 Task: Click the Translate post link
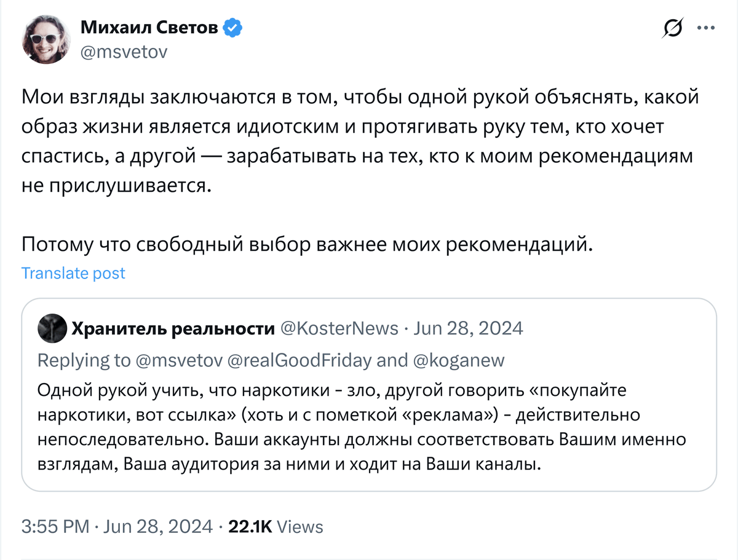point(73,273)
